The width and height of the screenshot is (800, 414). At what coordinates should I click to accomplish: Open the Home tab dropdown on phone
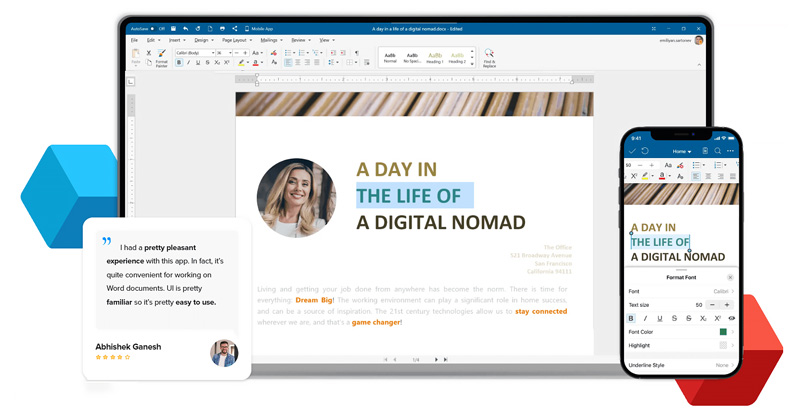pyautogui.click(x=682, y=152)
